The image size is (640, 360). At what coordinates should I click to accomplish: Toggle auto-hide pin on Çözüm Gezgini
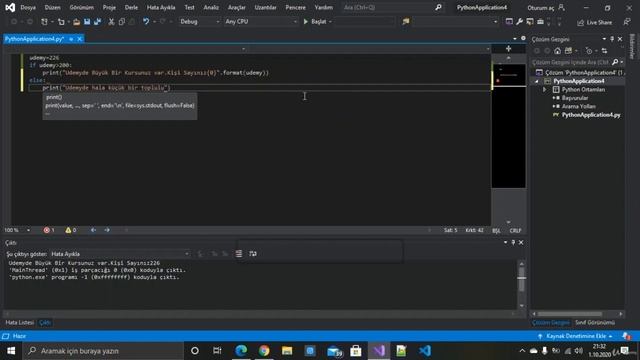(x=612, y=39)
